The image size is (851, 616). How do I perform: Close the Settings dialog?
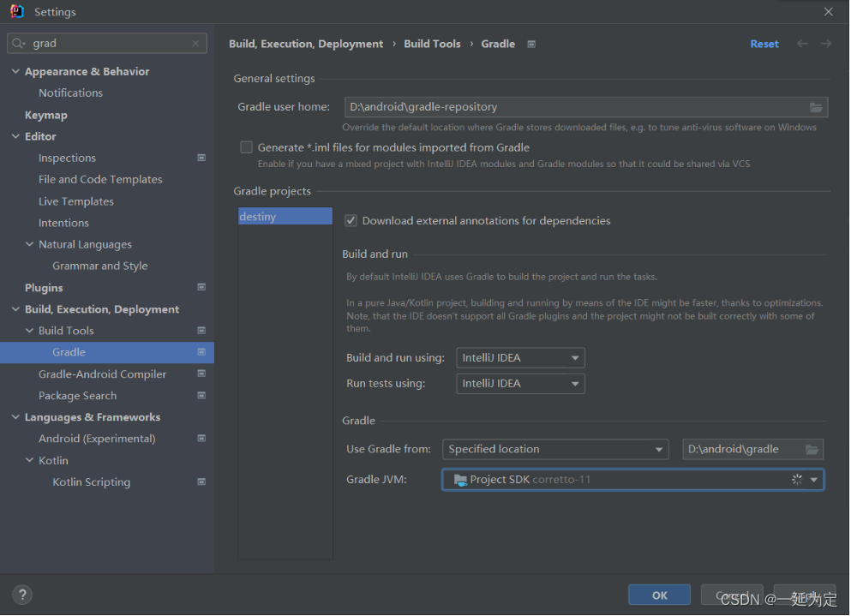828,11
